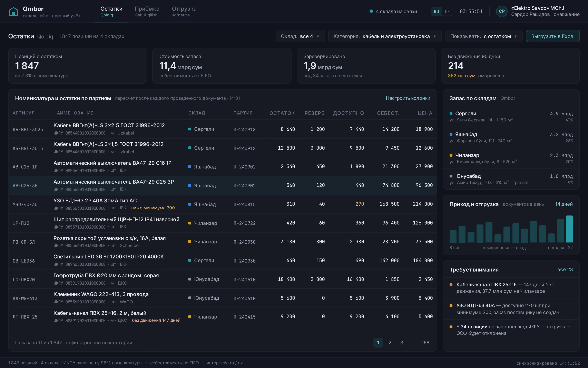The image size is (588, 368).
Task: Click the orange marker beside Кабель-канал alert
Action: tap(451, 285)
